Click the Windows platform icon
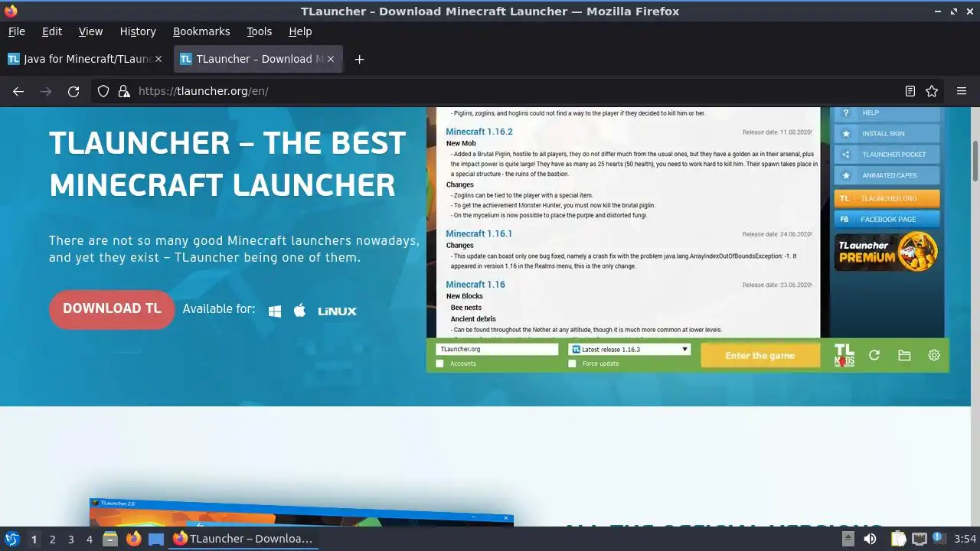 pyautogui.click(x=275, y=311)
